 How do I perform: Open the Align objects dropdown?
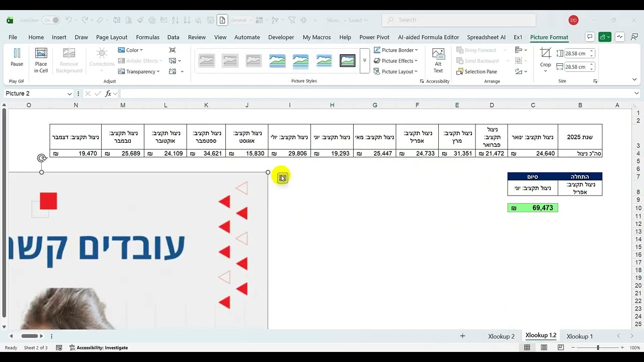pyautogui.click(x=521, y=50)
